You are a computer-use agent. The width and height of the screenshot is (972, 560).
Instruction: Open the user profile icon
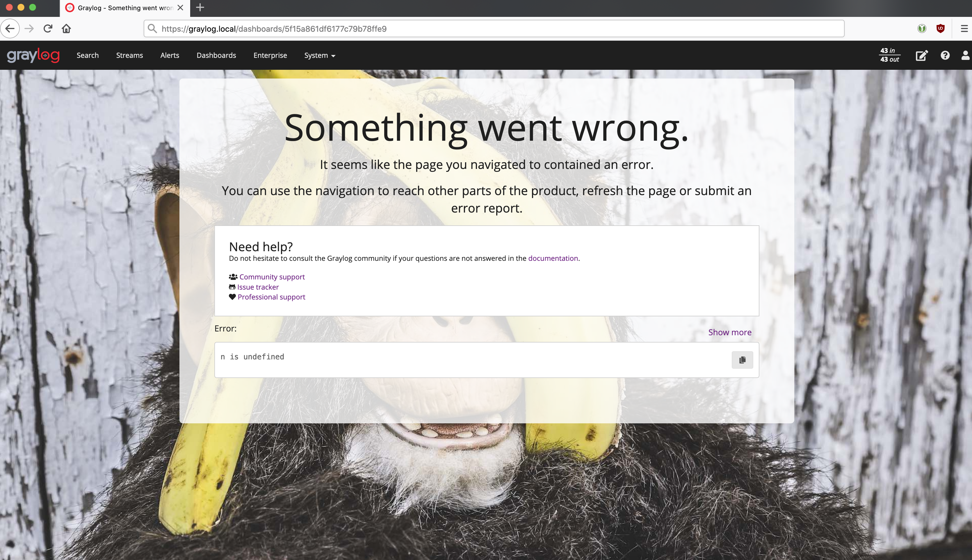click(x=966, y=55)
